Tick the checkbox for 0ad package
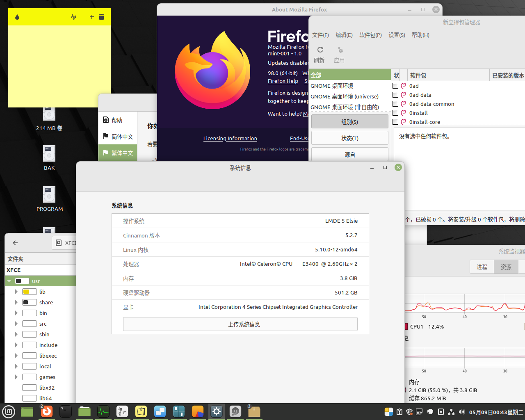This screenshot has width=525, height=420. pyautogui.click(x=395, y=86)
